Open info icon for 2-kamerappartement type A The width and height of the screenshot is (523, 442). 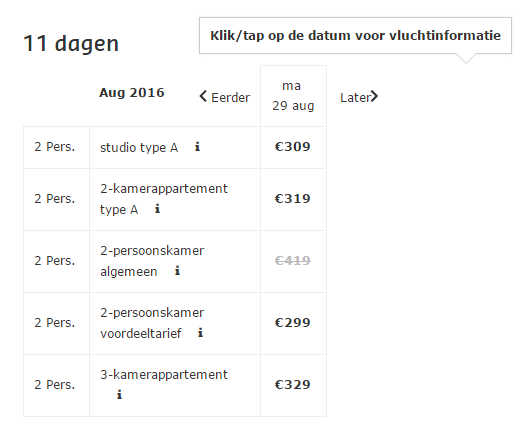(157, 209)
